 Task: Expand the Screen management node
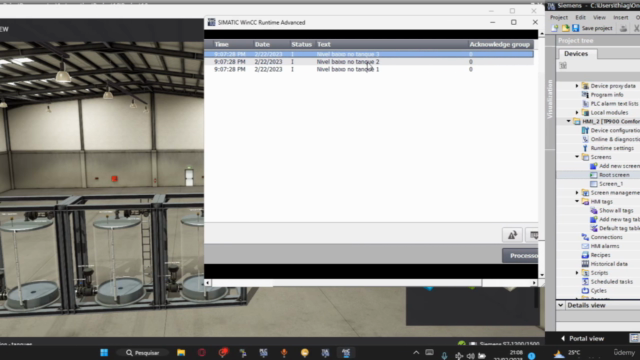coord(577,193)
